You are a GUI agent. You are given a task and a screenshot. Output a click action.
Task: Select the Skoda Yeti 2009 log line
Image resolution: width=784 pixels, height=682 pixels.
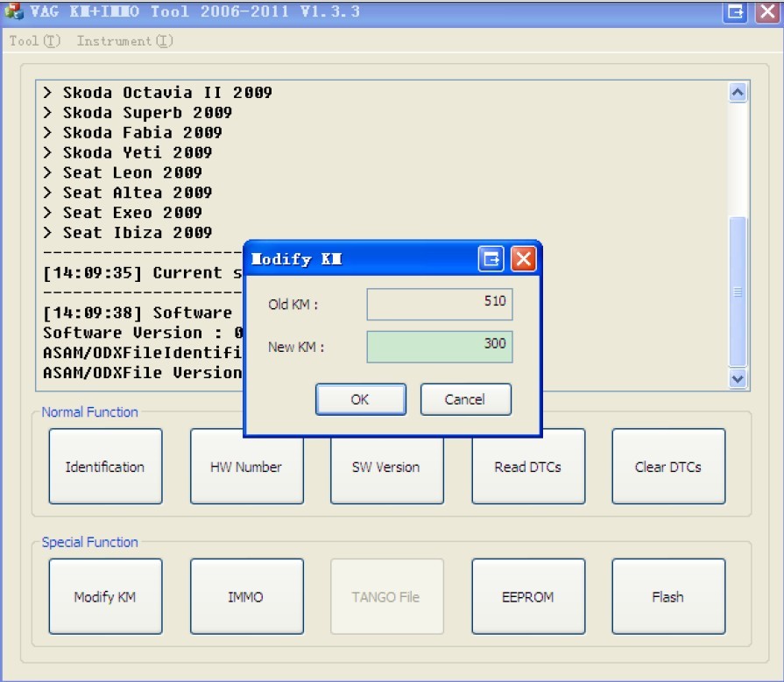pos(128,152)
